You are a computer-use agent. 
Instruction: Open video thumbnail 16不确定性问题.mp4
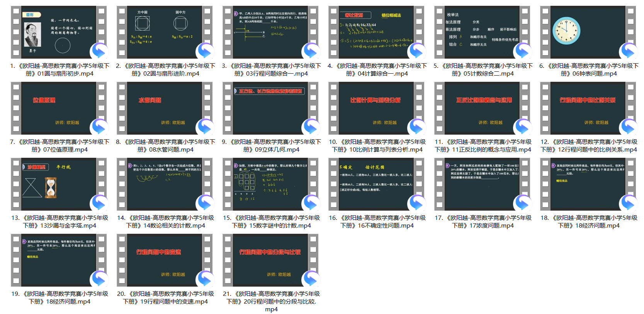pyautogui.click(x=376, y=184)
